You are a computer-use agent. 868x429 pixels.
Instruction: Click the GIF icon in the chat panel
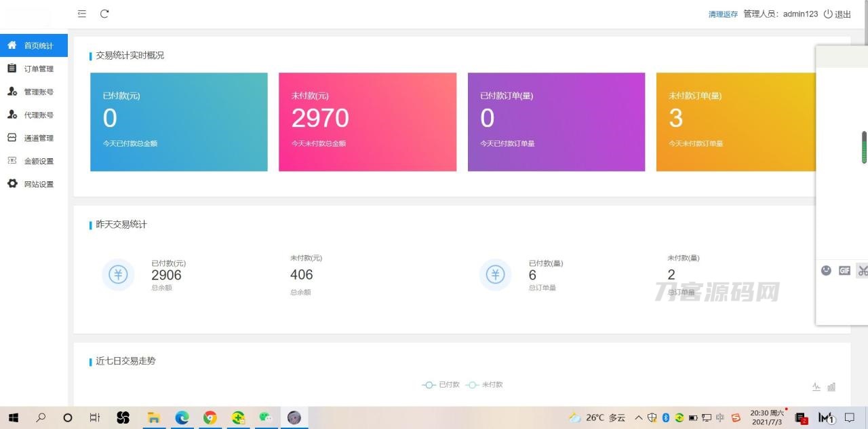coord(844,270)
